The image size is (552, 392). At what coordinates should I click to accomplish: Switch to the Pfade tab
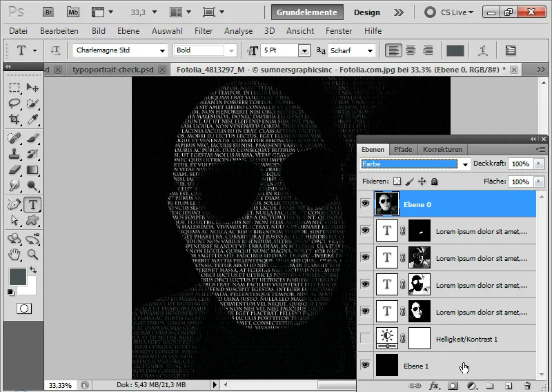coord(403,149)
